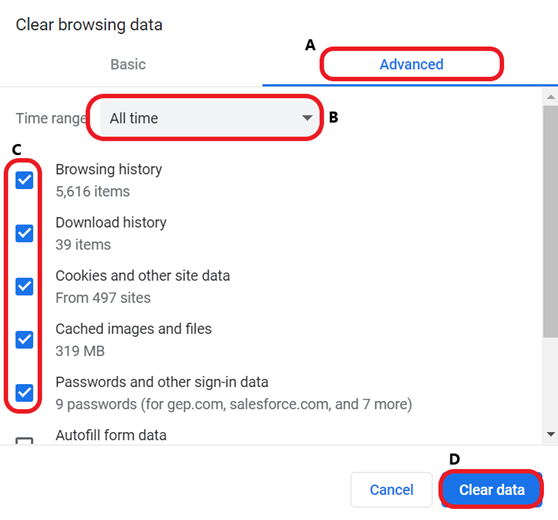Open the Time range dropdown

coord(206,118)
